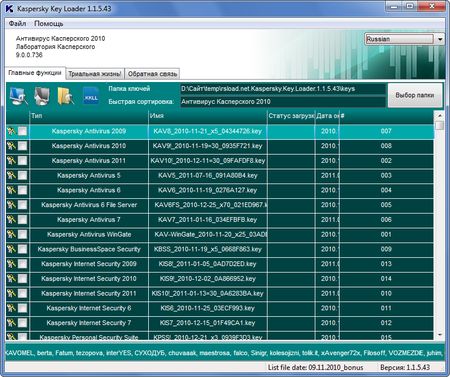Check the box for Kaspersky Antivirus 6

tap(22, 190)
